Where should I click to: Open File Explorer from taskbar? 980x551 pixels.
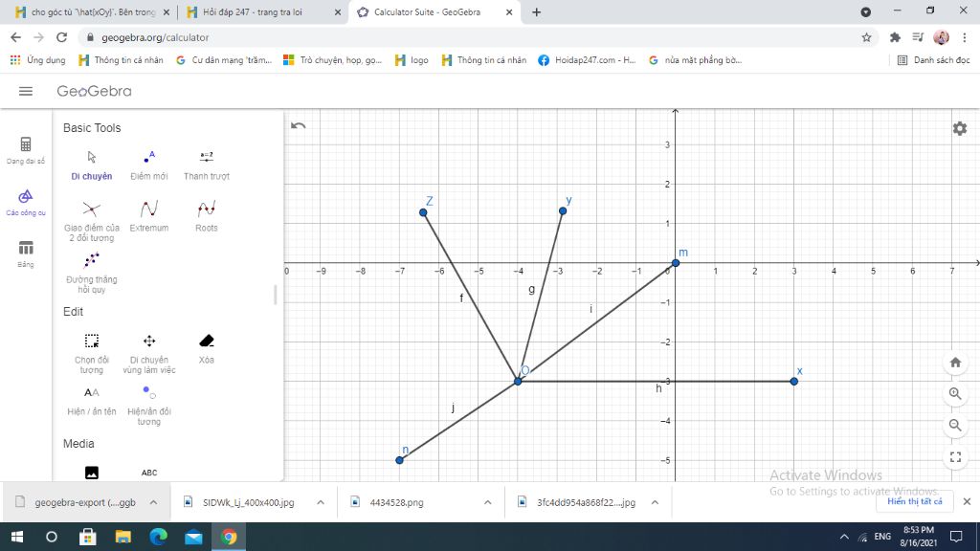coord(123,537)
